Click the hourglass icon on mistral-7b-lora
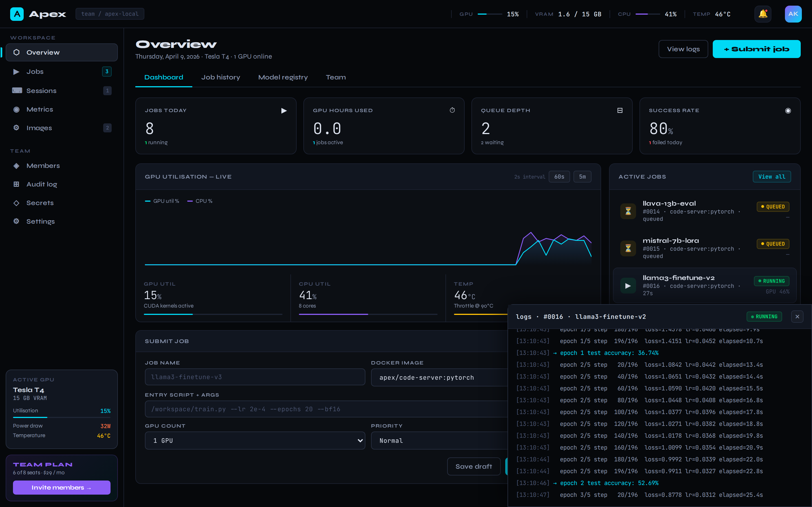812x507 pixels. pos(628,248)
